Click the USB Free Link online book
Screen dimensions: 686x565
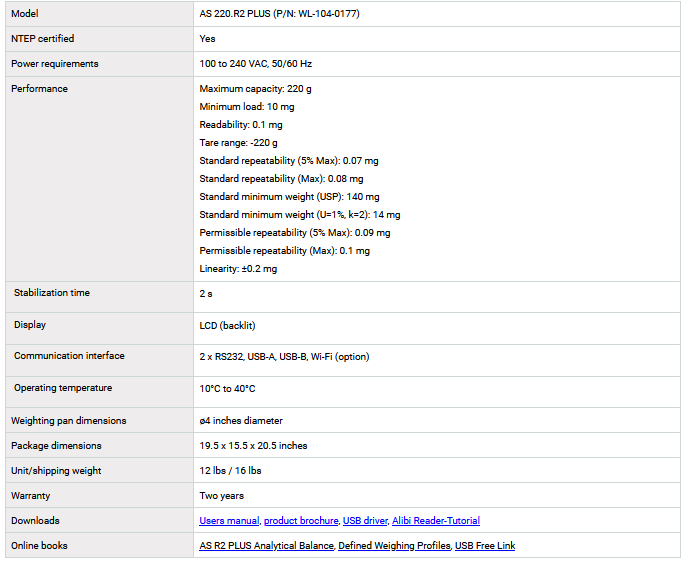(x=485, y=546)
